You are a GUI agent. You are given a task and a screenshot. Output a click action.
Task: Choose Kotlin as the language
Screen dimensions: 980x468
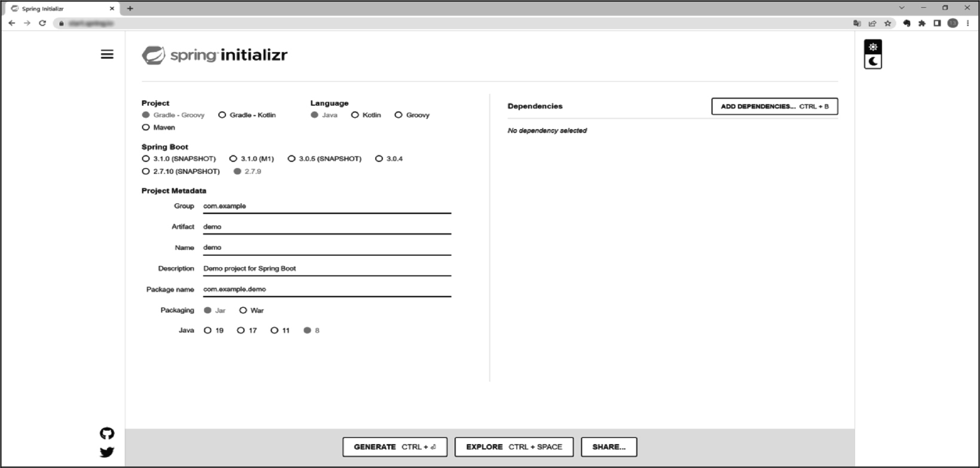pos(366,115)
